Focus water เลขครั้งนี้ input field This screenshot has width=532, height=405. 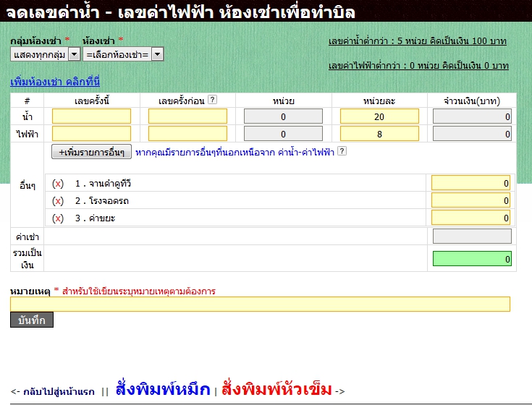tap(91, 116)
